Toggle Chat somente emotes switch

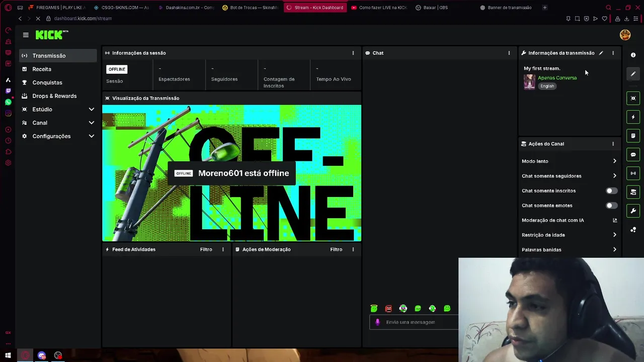point(611,206)
